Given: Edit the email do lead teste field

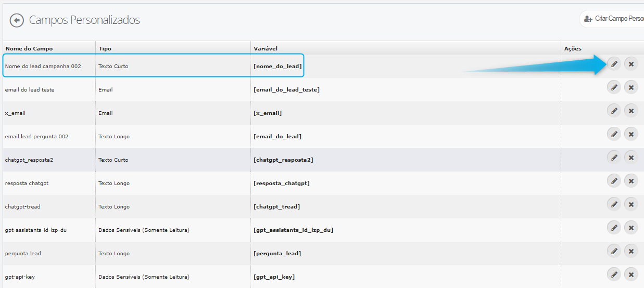Looking at the screenshot, I should [x=614, y=87].
